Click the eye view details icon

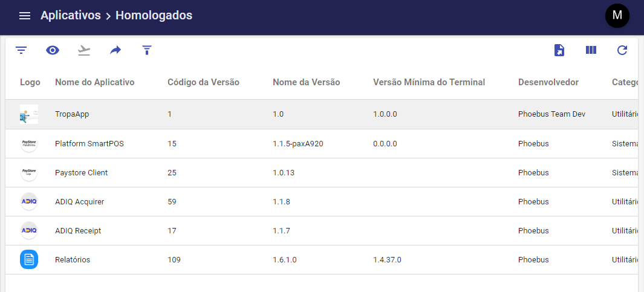(53, 51)
